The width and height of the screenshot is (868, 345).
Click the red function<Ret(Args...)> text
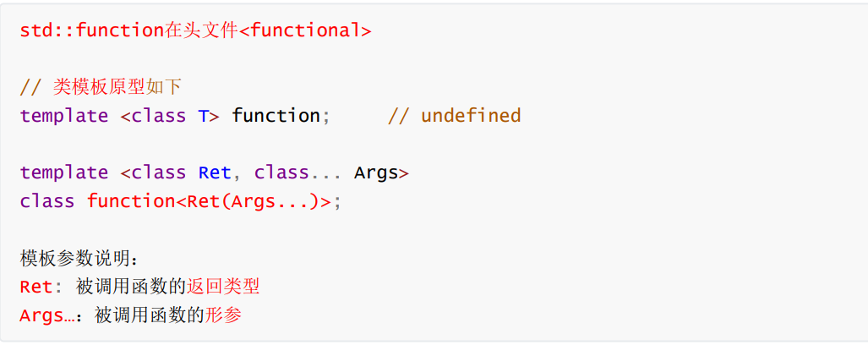tap(209, 202)
